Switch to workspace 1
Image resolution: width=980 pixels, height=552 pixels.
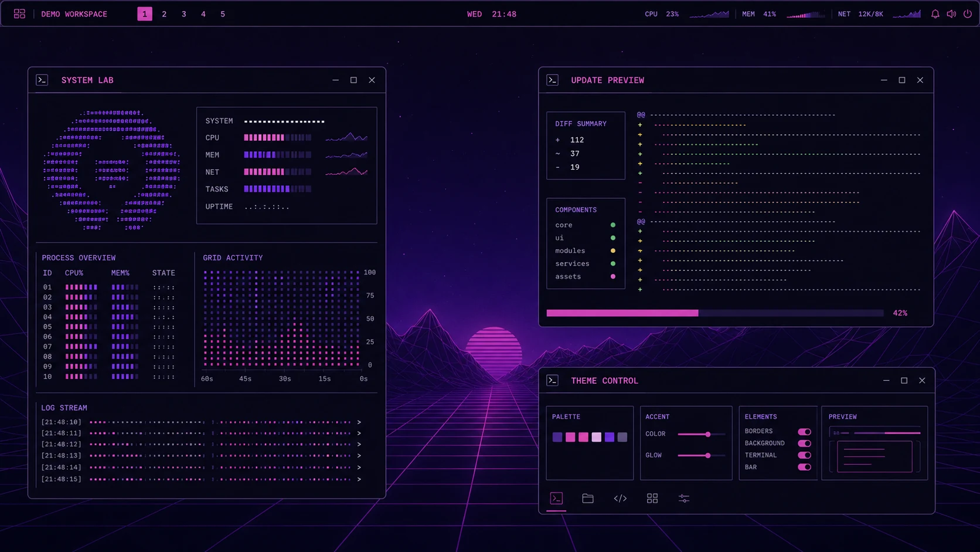(145, 14)
